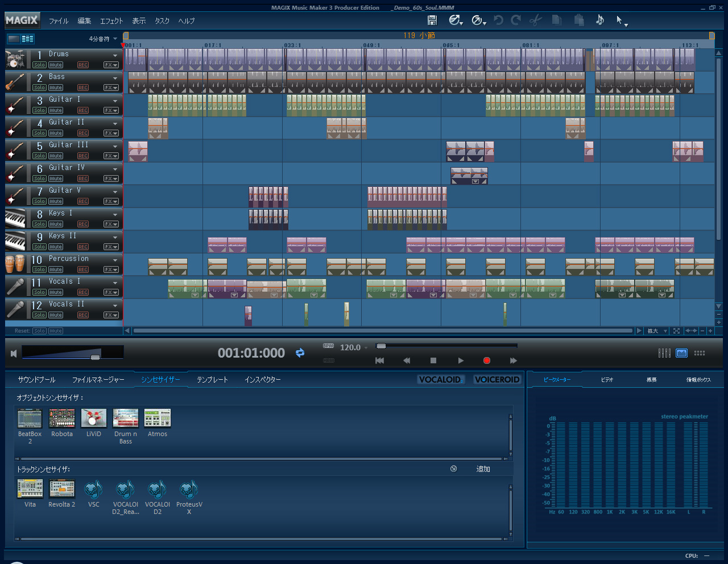
Task: Open the 編集 menu
Action: click(x=84, y=21)
